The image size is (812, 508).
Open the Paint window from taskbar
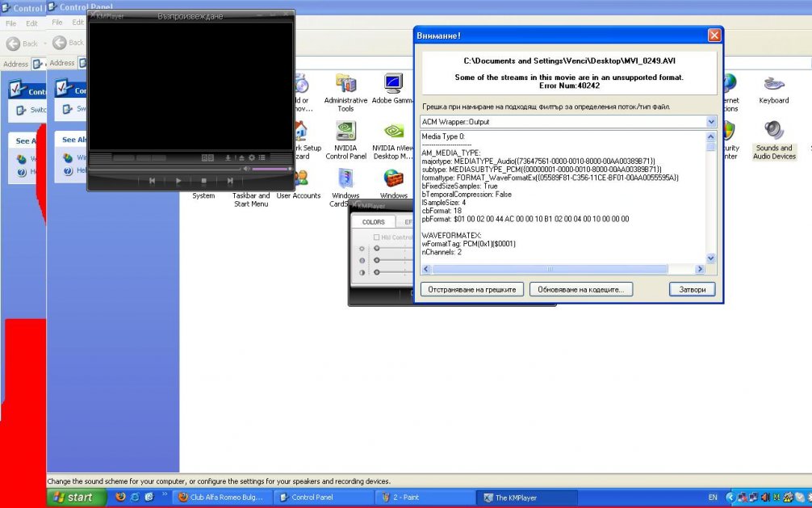point(420,498)
